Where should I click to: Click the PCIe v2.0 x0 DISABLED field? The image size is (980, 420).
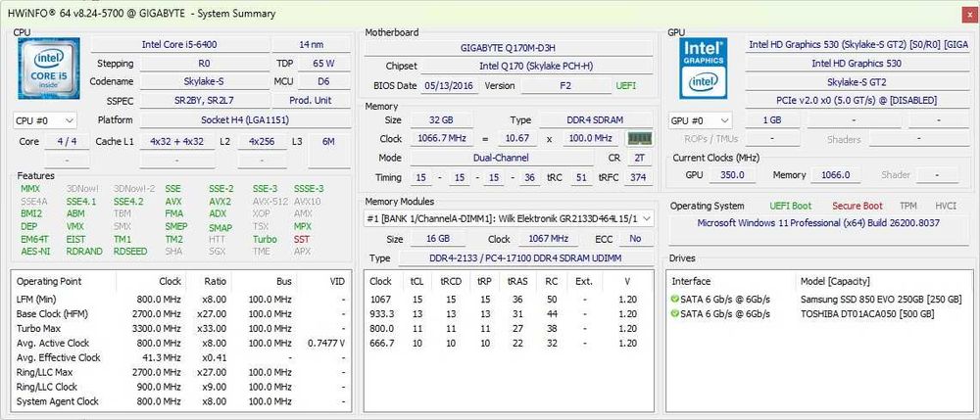pos(857,101)
